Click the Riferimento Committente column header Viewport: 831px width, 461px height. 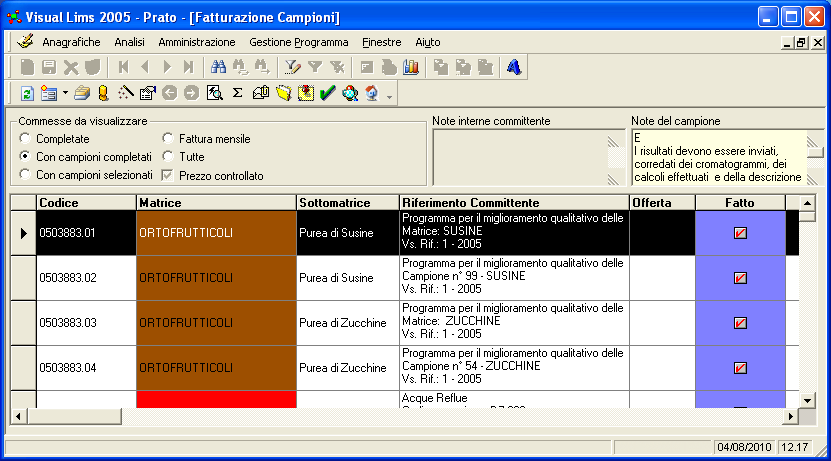(x=514, y=202)
